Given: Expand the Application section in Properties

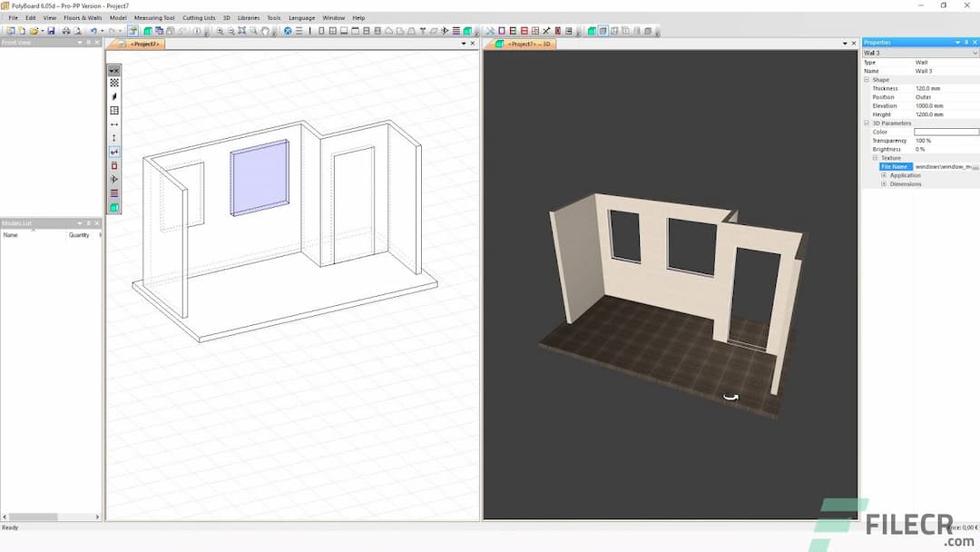Looking at the screenshot, I should click(884, 175).
